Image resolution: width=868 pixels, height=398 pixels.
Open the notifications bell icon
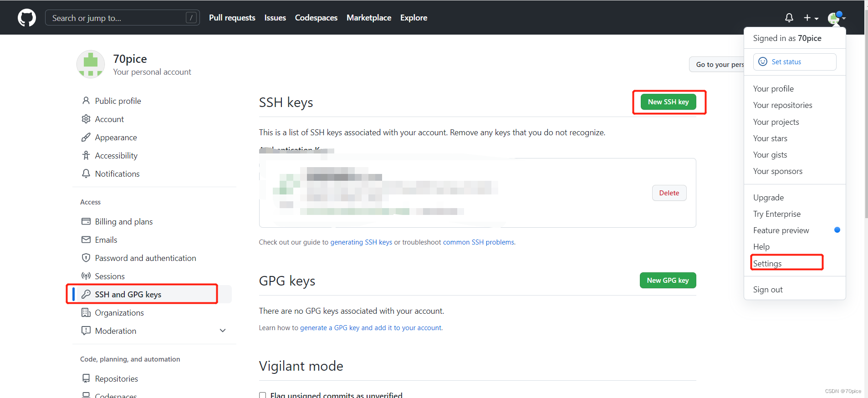[x=789, y=18]
